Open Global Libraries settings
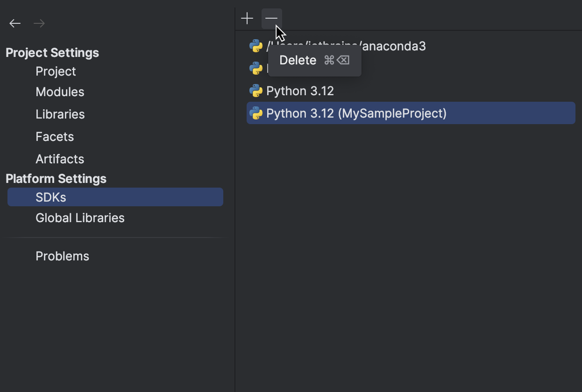582x392 pixels. point(80,217)
